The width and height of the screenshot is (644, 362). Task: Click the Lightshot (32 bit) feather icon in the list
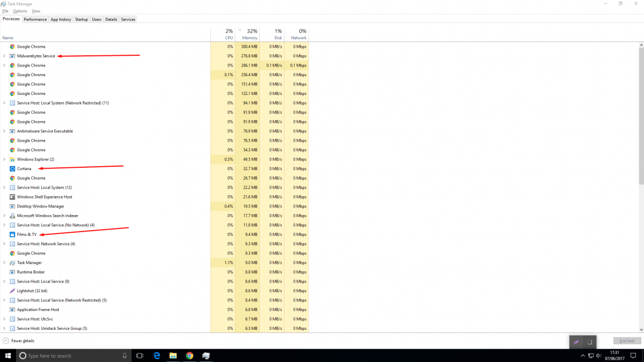(12, 291)
